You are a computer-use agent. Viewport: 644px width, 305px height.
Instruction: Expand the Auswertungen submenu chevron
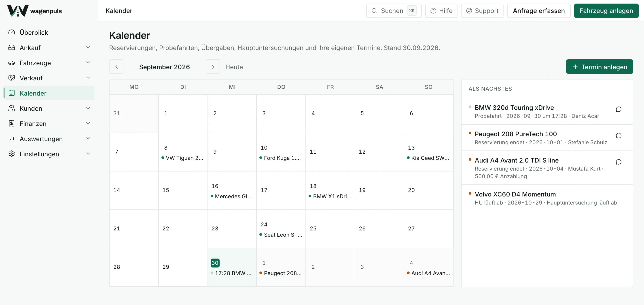click(x=88, y=138)
